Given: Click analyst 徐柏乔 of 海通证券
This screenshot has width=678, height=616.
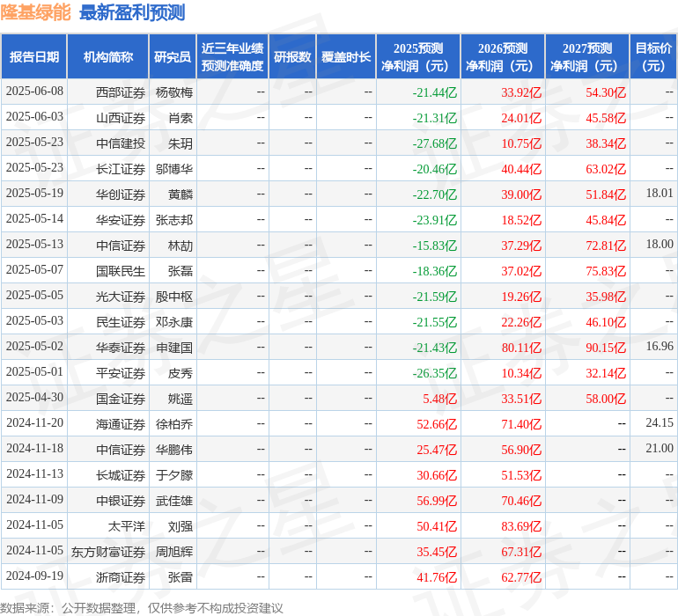Looking at the screenshot, I should (174, 423).
